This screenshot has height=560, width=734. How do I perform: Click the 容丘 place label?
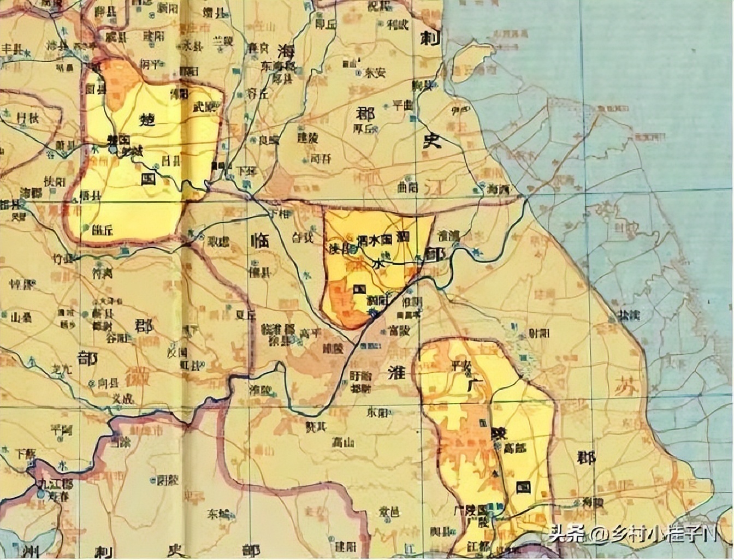point(257,93)
